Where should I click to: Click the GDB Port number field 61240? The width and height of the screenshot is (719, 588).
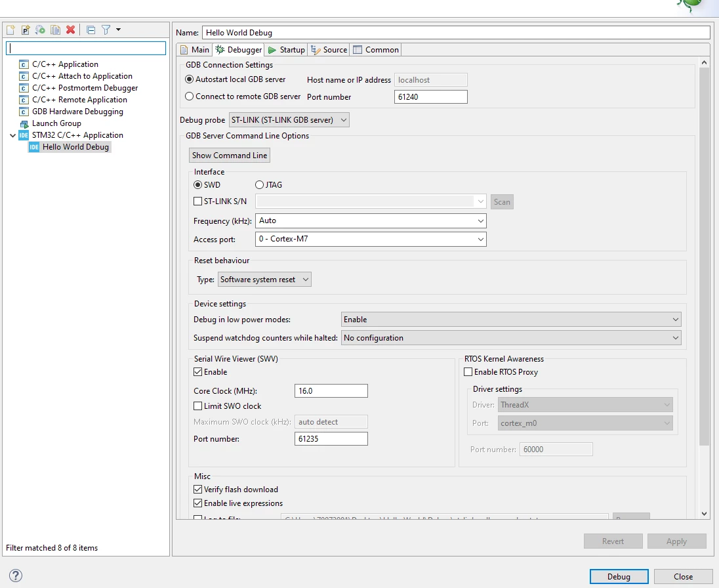(431, 96)
